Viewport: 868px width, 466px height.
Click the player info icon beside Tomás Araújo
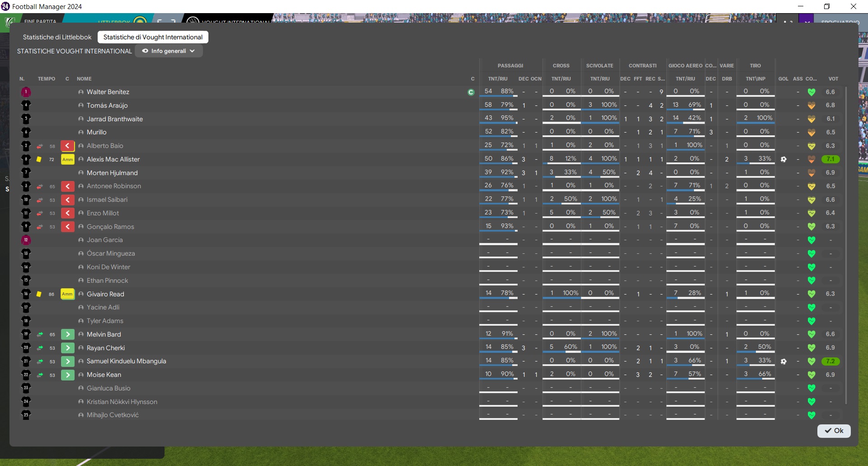point(81,105)
